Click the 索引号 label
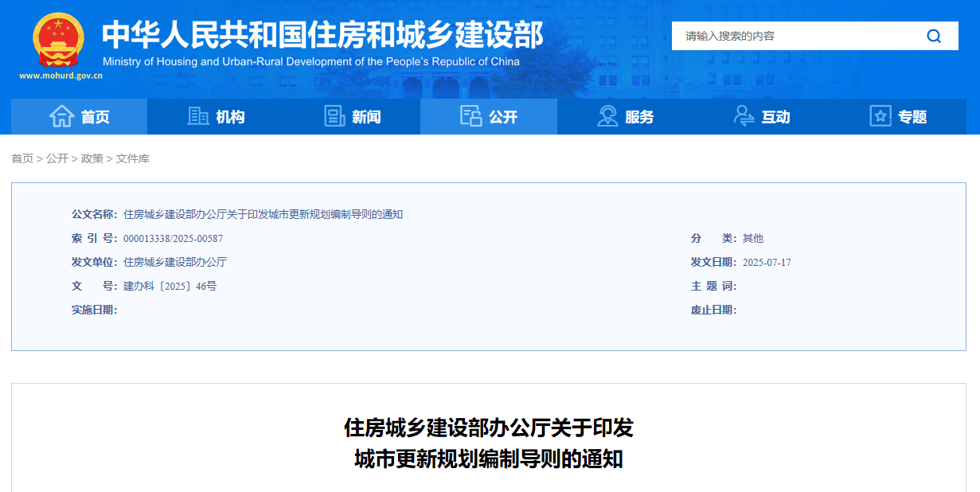 pos(95,238)
